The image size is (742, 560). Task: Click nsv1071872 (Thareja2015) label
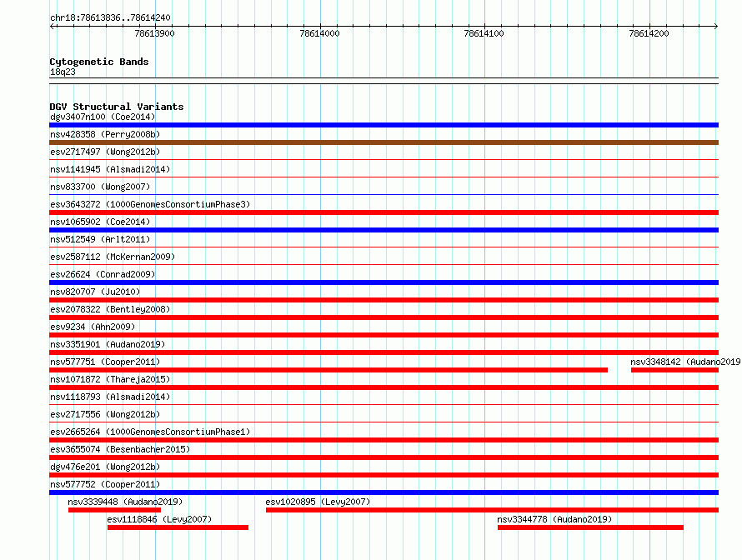110,379
